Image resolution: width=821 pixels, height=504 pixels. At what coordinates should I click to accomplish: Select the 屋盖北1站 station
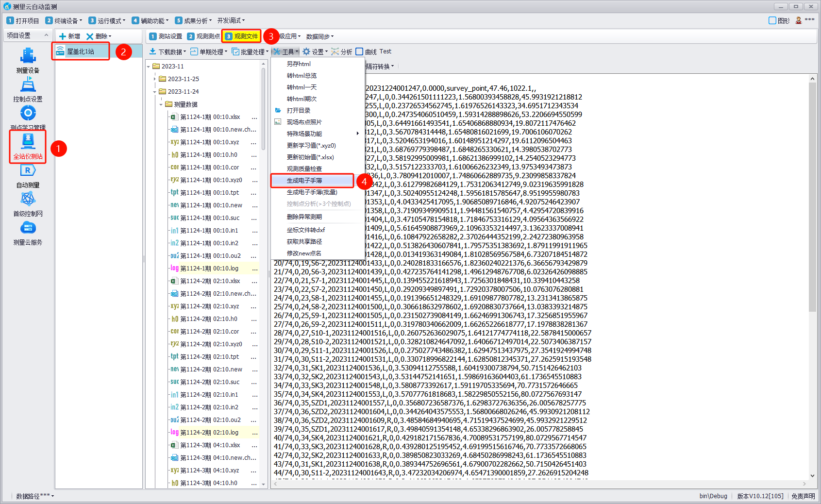pyautogui.click(x=81, y=51)
